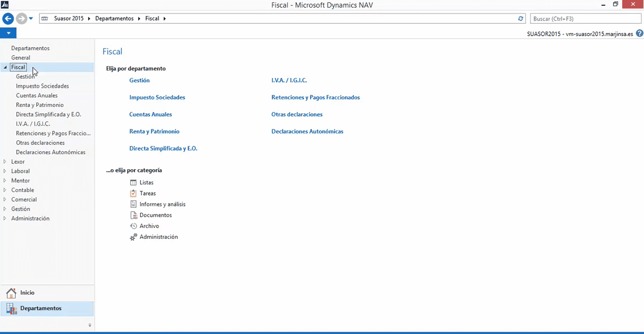Collapse the Fiscal tree node triangle
Viewport: 644px width, 334px height.
tap(5, 67)
